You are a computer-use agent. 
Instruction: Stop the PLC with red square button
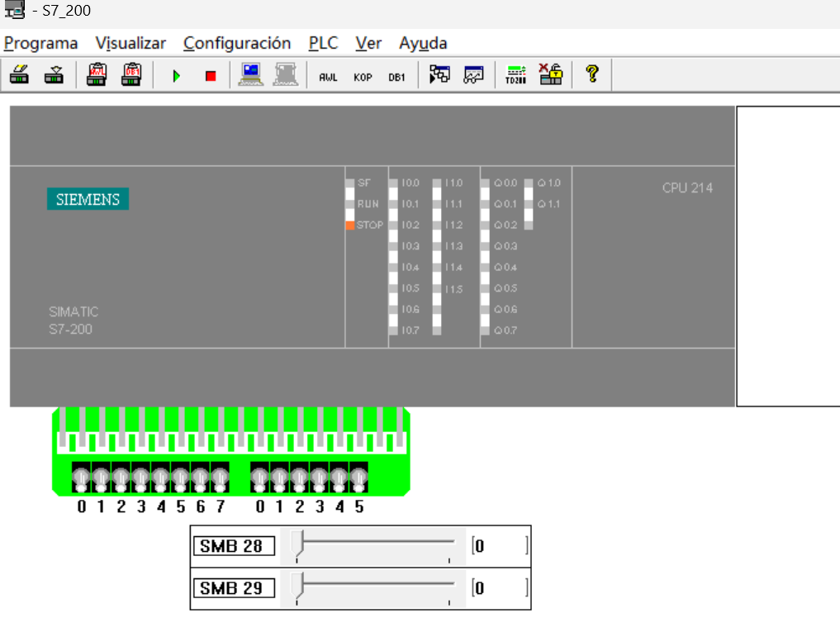tap(211, 76)
